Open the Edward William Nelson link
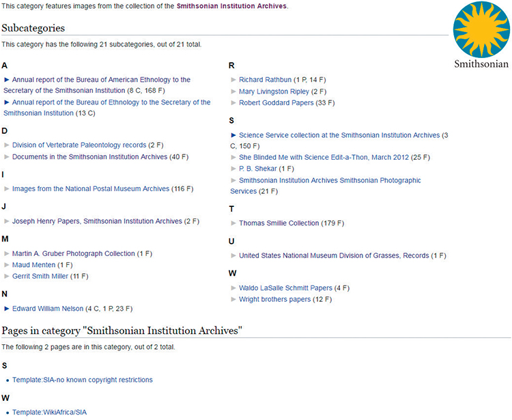The width and height of the screenshot is (512, 420). (48, 308)
